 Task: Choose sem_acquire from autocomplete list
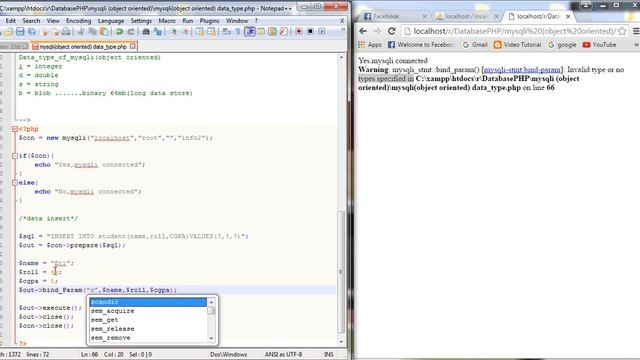(x=148, y=311)
